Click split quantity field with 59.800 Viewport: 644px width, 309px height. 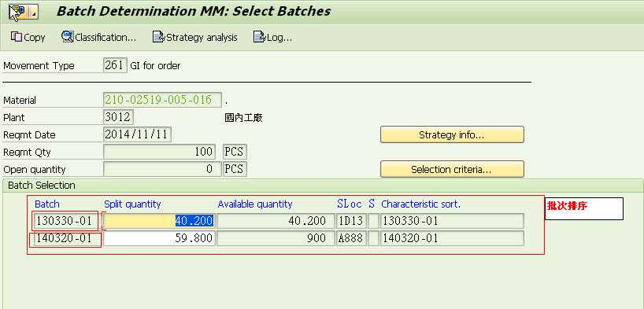[x=159, y=238]
